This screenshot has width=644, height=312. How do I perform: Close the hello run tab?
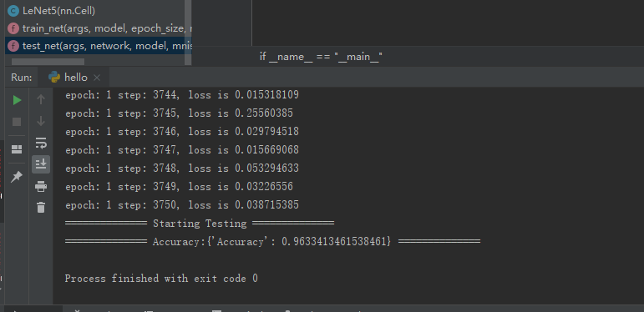pyautogui.click(x=97, y=78)
